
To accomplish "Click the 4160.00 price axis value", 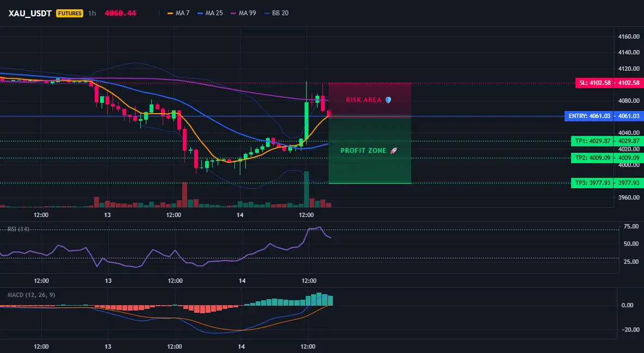I will (629, 36).
